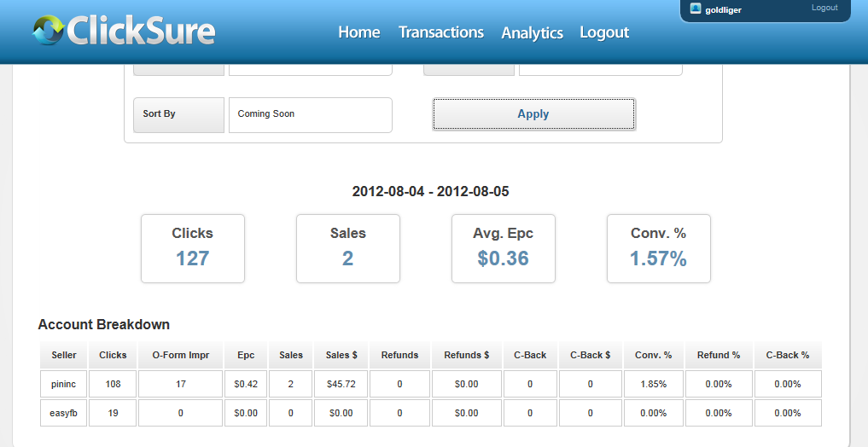The image size is (868, 447).
Task: Select the Sales summary card
Action: tap(348, 248)
